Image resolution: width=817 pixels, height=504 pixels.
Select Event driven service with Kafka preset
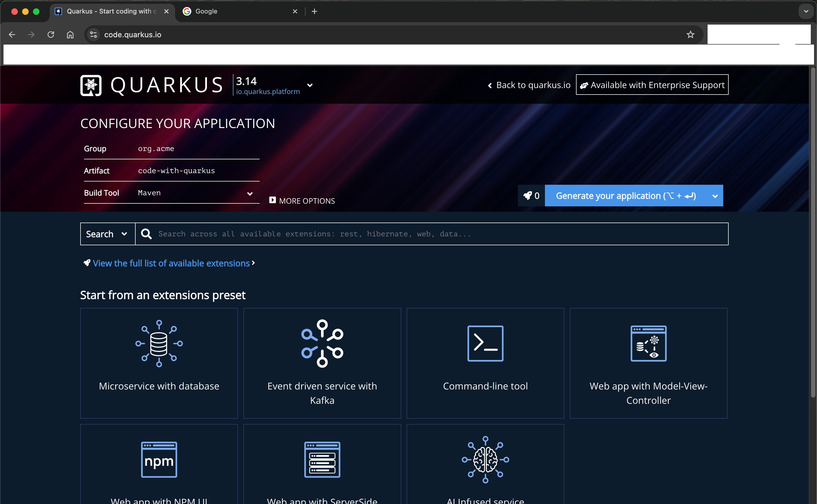tap(322, 363)
